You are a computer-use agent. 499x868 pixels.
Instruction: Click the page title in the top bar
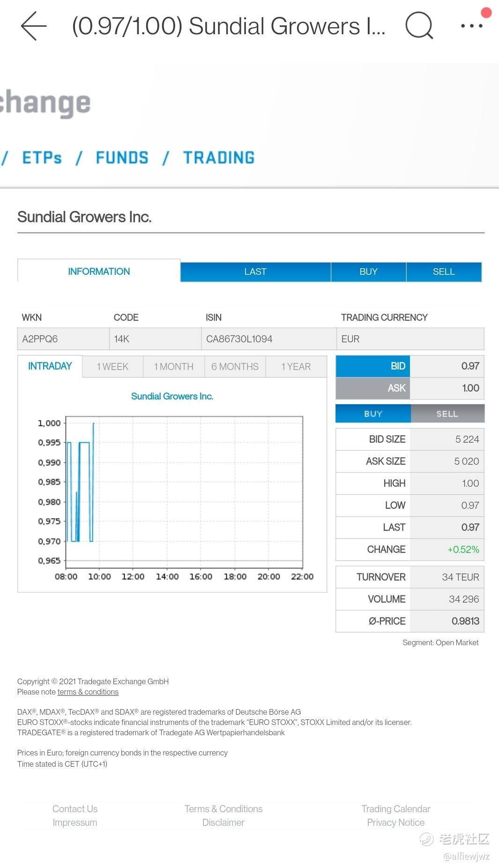tap(229, 26)
